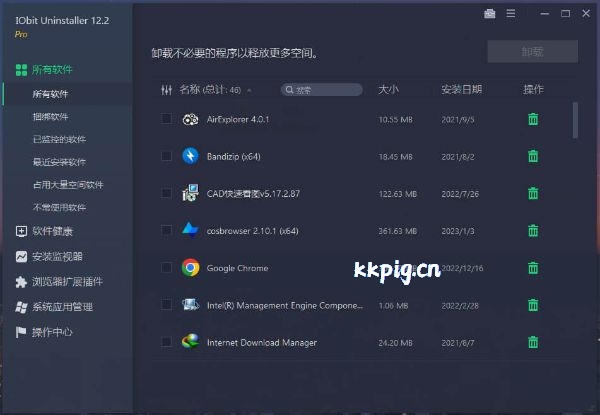Click the 安装监视器 chart icon
Image resolution: width=600 pixels, height=415 pixels.
21,257
